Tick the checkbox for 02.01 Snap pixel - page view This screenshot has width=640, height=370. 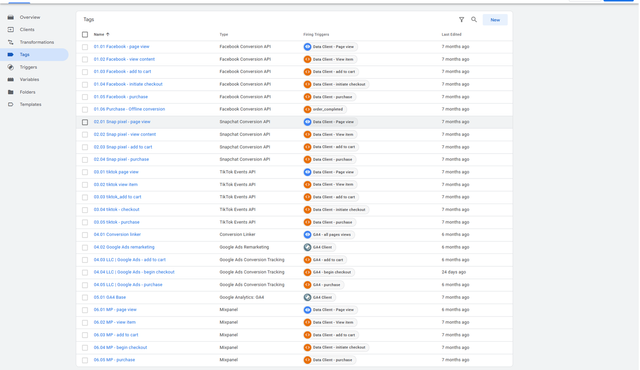point(85,122)
